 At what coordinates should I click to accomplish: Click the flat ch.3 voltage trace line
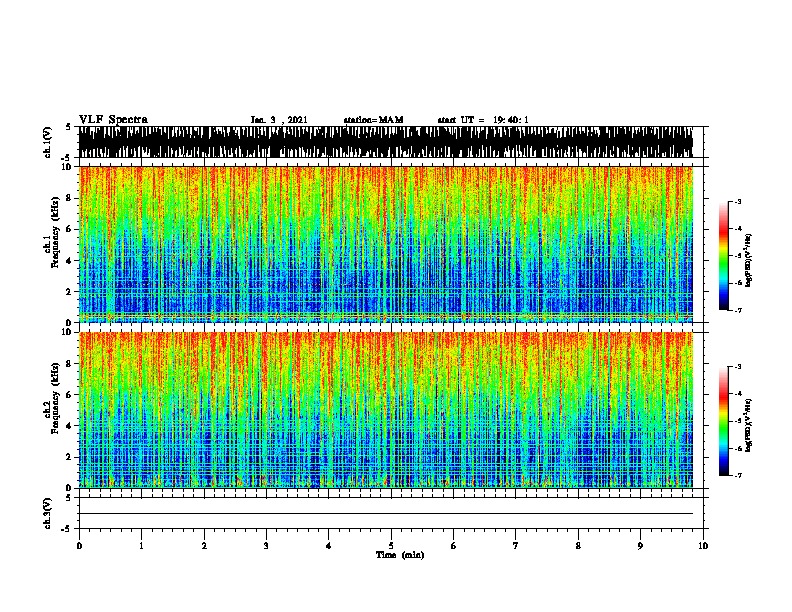(x=386, y=514)
